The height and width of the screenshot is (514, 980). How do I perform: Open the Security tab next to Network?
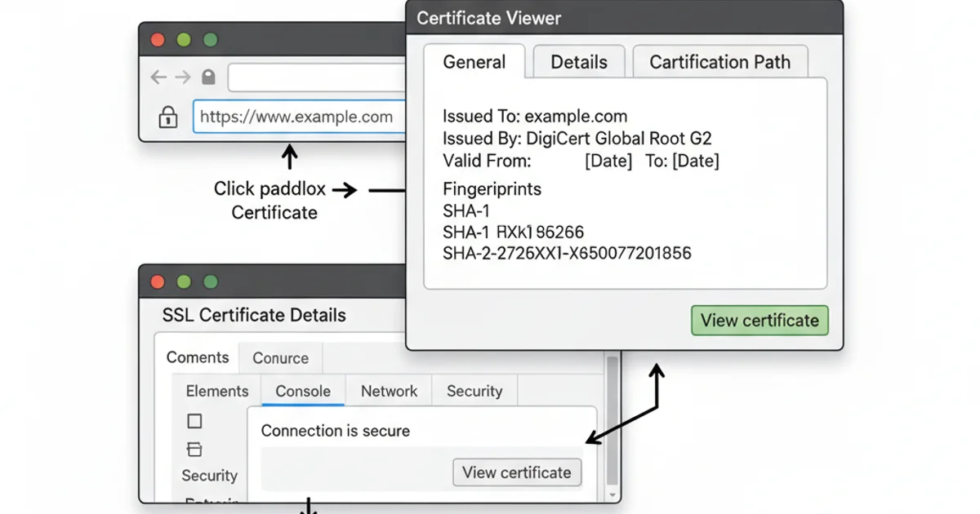[474, 391]
